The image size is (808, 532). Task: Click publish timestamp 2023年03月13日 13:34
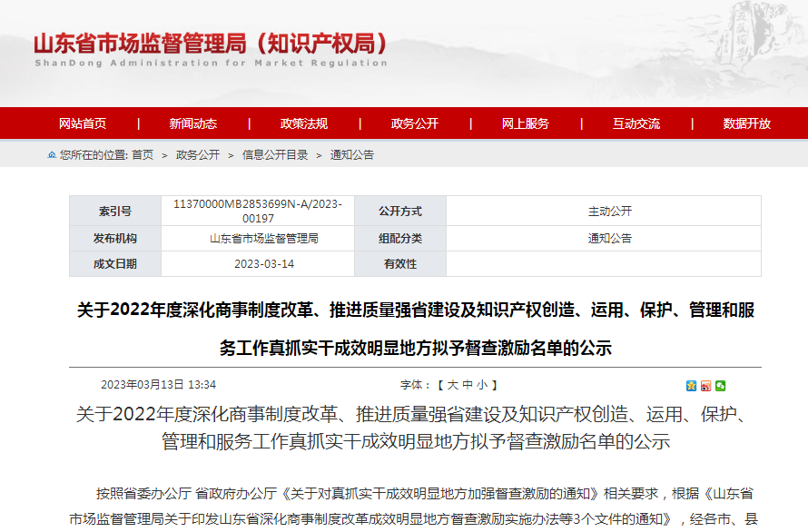click(158, 385)
